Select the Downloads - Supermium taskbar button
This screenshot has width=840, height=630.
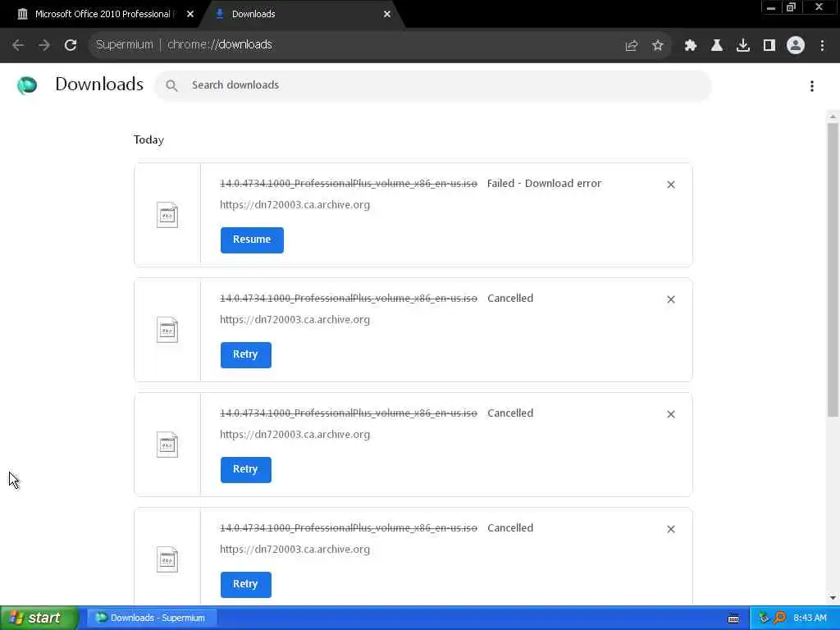151,619
